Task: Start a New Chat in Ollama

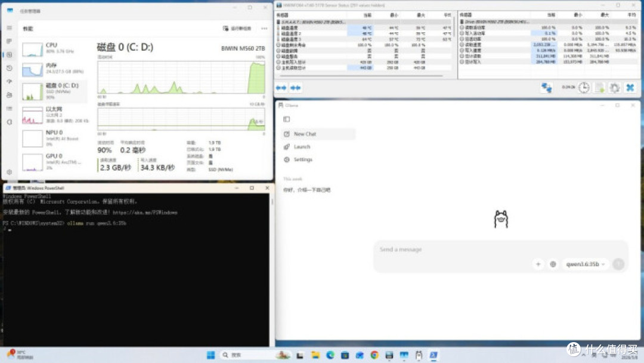Action: pos(318,134)
